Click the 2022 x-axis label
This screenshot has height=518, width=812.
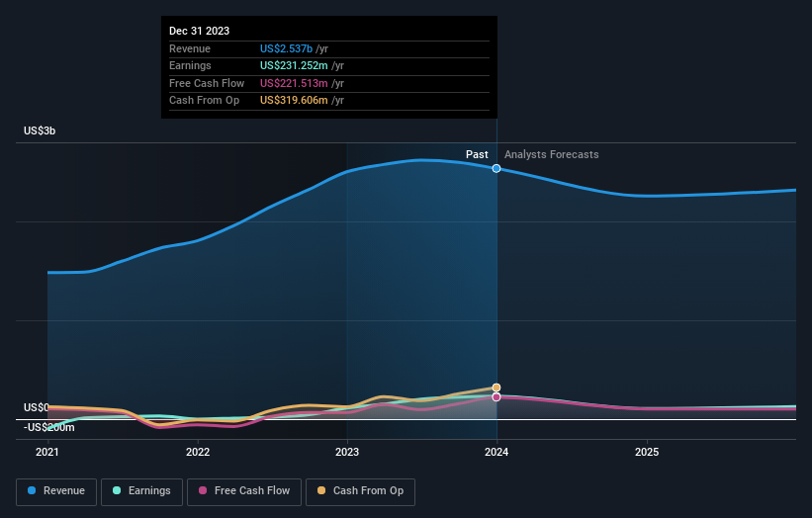(198, 453)
